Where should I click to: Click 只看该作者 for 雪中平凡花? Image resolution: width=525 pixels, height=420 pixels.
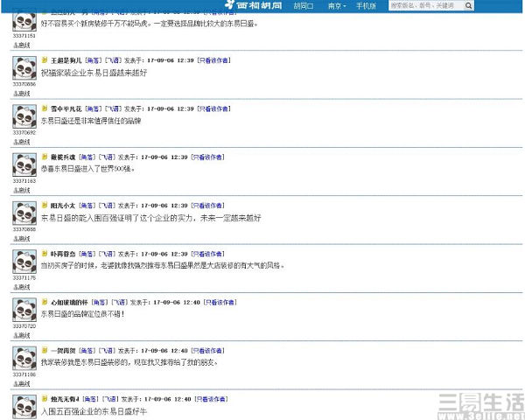213,108
